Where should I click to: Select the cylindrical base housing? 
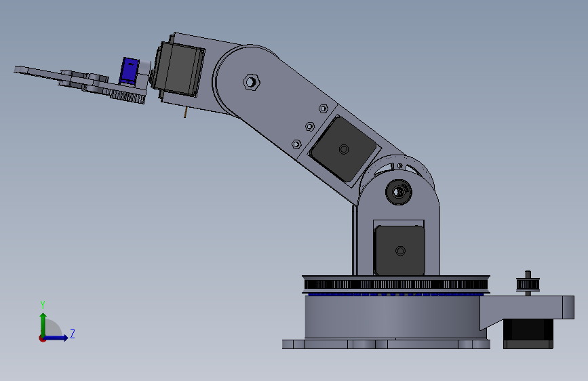[x=392, y=317]
